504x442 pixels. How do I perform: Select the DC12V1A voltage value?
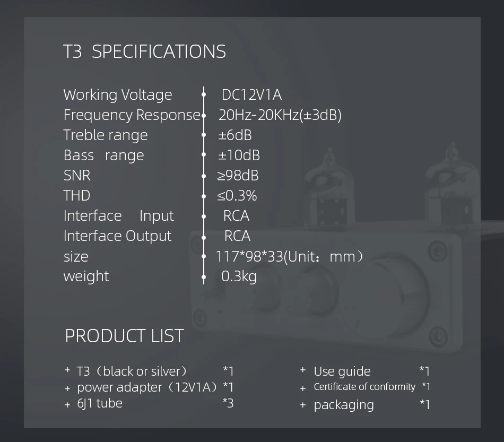pos(251,95)
